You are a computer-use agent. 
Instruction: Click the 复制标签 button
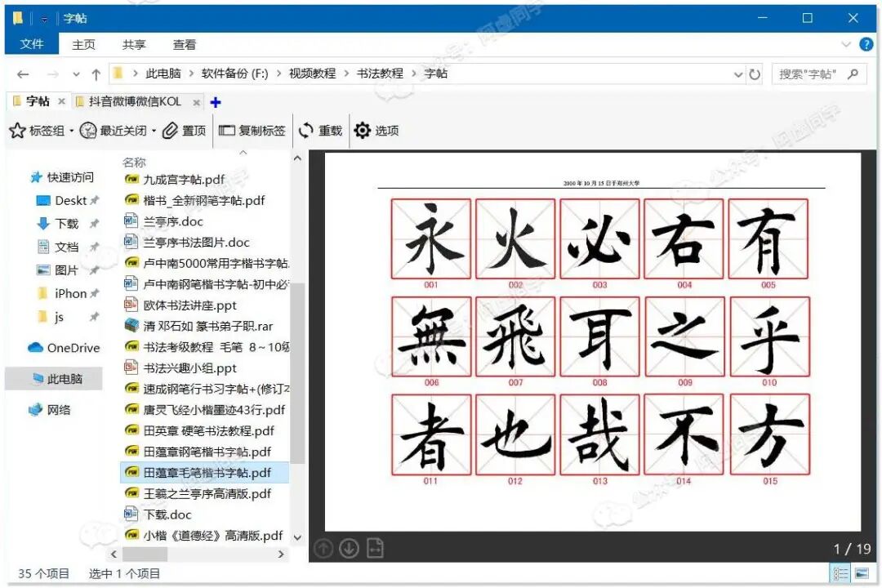252,131
